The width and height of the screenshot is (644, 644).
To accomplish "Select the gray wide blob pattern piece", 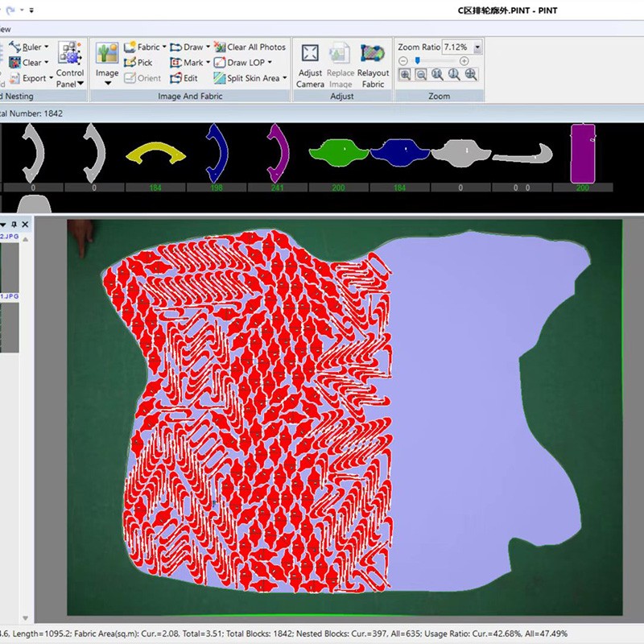I will (x=460, y=153).
